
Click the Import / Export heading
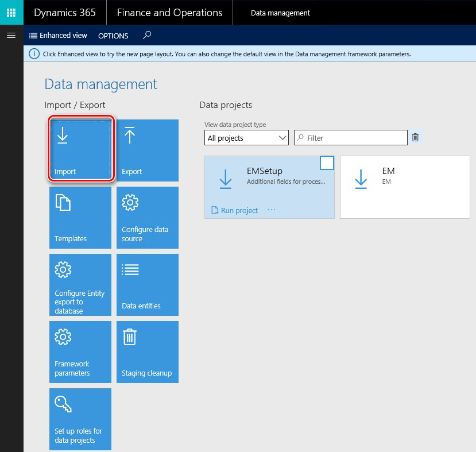click(75, 105)
